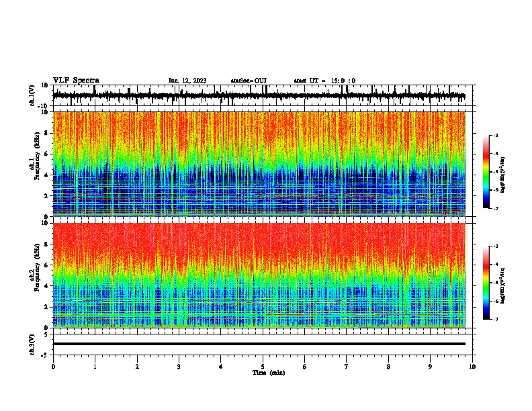Click the "VLF Spectra" plot title

pos(76,81)
